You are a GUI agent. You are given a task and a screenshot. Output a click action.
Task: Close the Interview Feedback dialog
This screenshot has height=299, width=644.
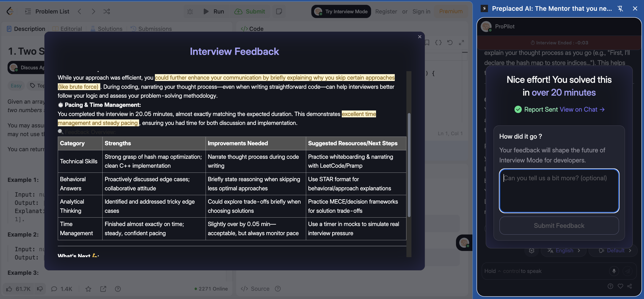pyautogui.click(x=420, y=37)
